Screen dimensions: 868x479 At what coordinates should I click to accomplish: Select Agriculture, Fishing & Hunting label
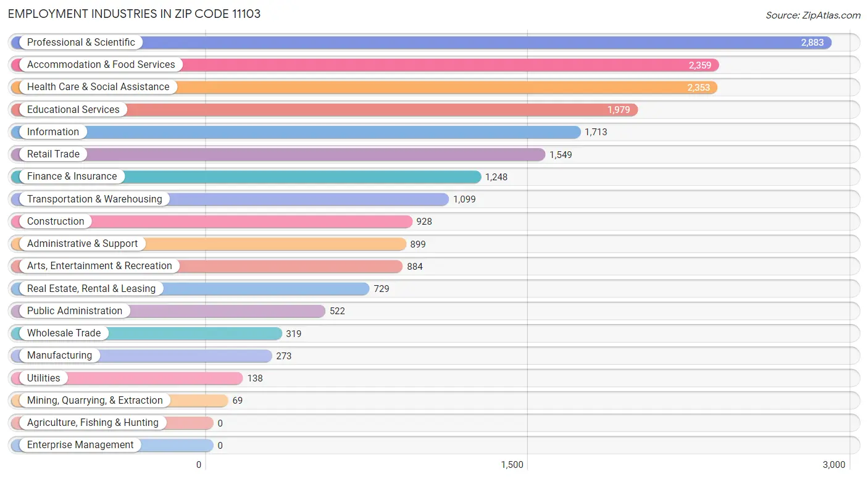[93, 423]
